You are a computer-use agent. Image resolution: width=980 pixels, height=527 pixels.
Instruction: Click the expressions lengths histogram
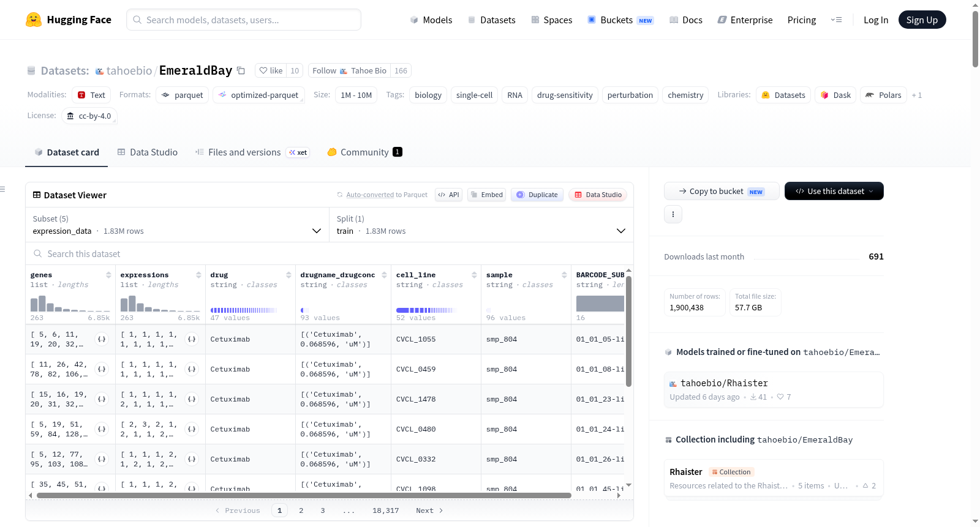click(x=160, y=303)
